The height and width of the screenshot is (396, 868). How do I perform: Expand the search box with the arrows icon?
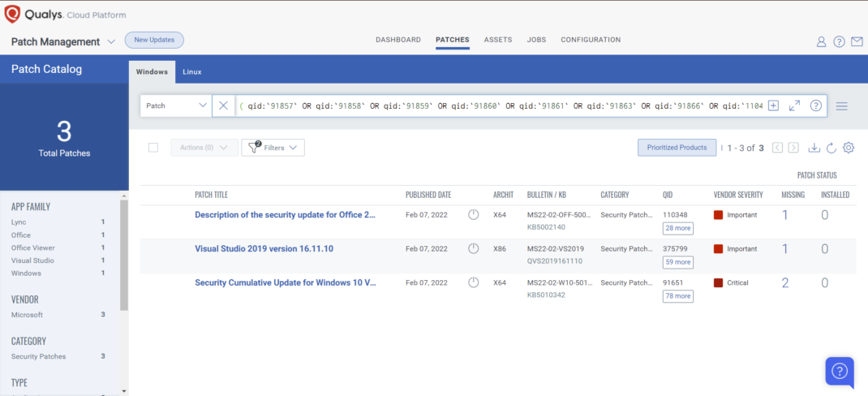pyautogui.click(x=794, y=105)
